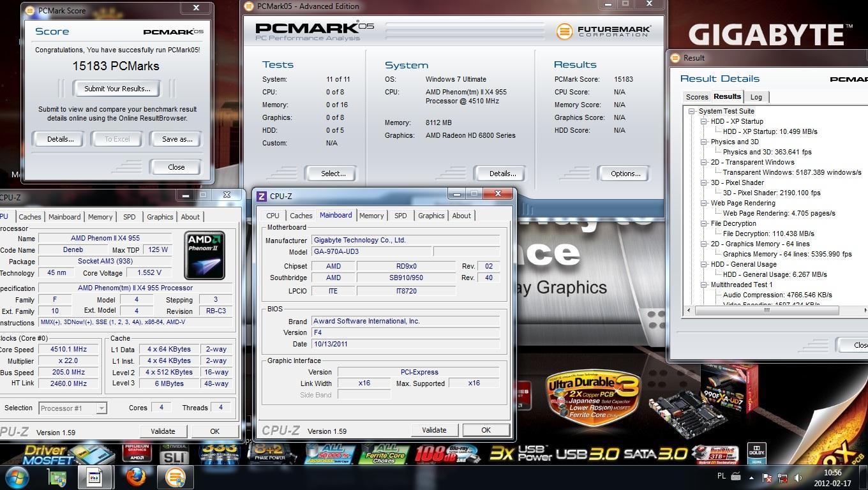The image size is (868, 490).
Task: Click OK in the Mainboard CPU-Z window
Action: (x=486, y=430)
